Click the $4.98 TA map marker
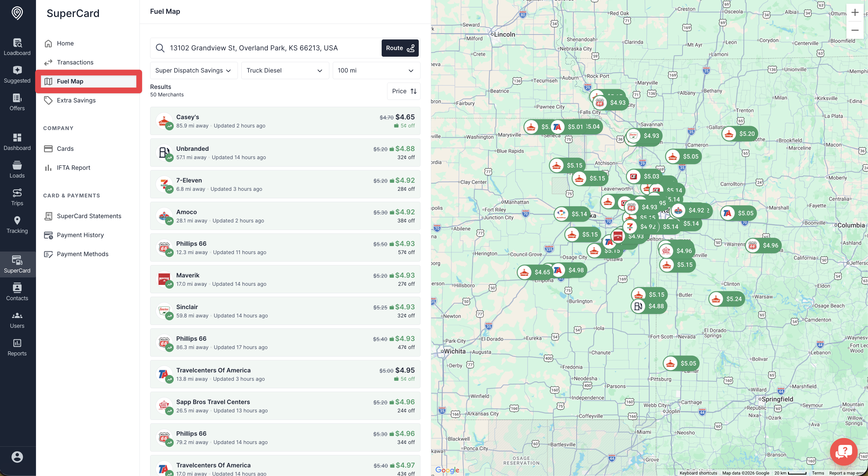The image size is (868, 476). point(569,270)
